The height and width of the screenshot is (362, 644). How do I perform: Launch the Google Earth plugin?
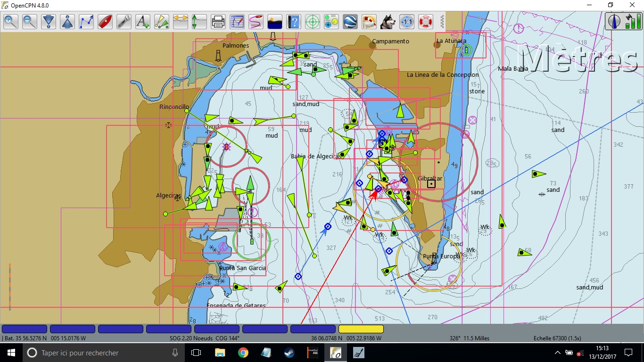point(350,21)
